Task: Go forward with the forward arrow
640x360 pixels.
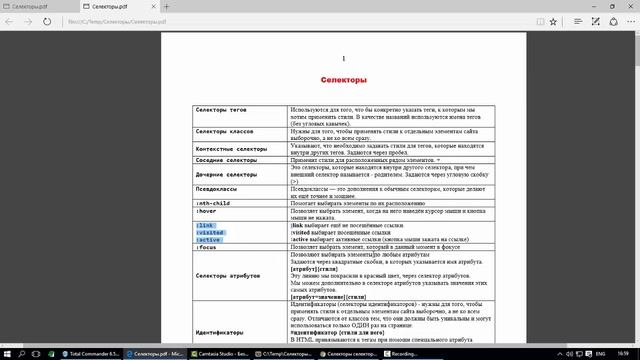Action: [28, 22]
